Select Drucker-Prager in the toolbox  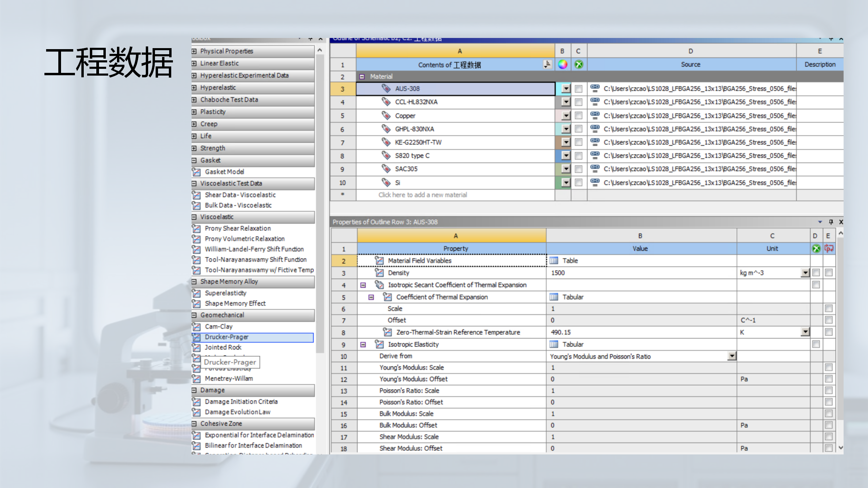[x=253, y=337]
